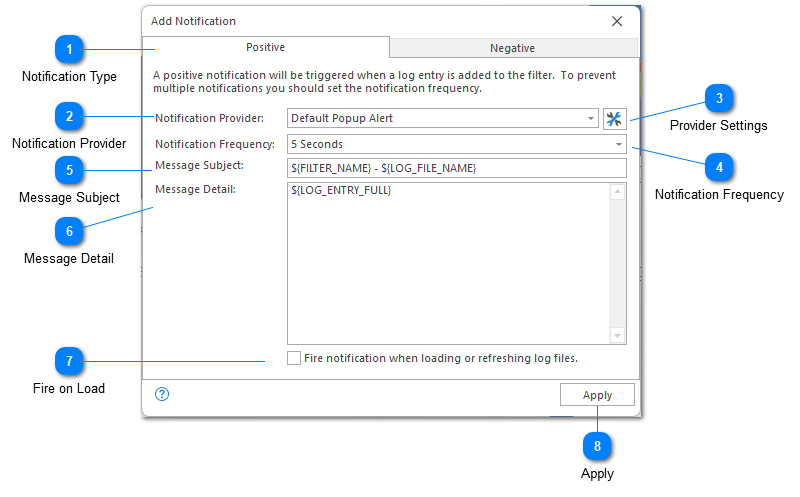Open the Notification Frequency dropdown
The image size is (800, 497).
click(x=457, y=144)
